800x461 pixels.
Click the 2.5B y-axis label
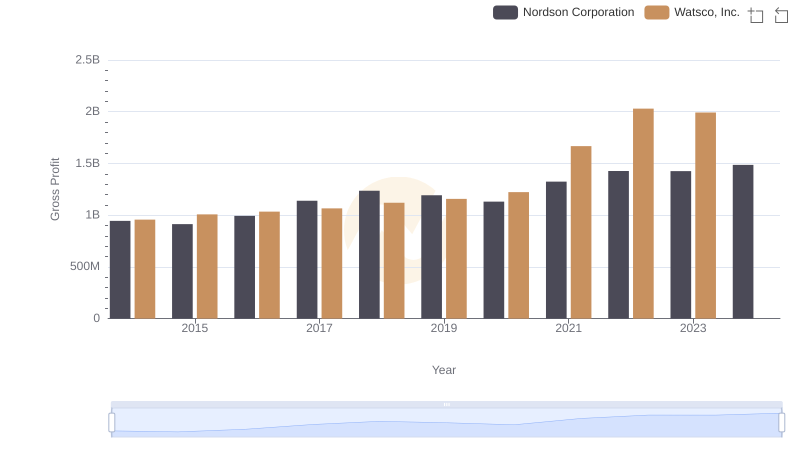[x=87, y=60]
